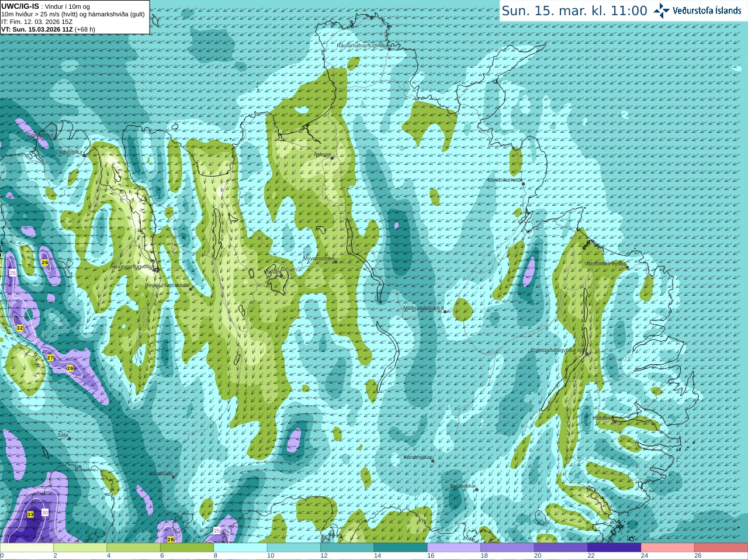Click the Sandbúðir station label
This screenshot has height=560, width=748.
click(161, 473)
